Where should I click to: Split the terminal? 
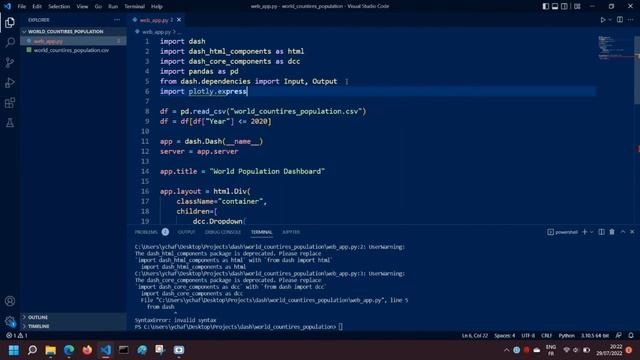[601, 232]
